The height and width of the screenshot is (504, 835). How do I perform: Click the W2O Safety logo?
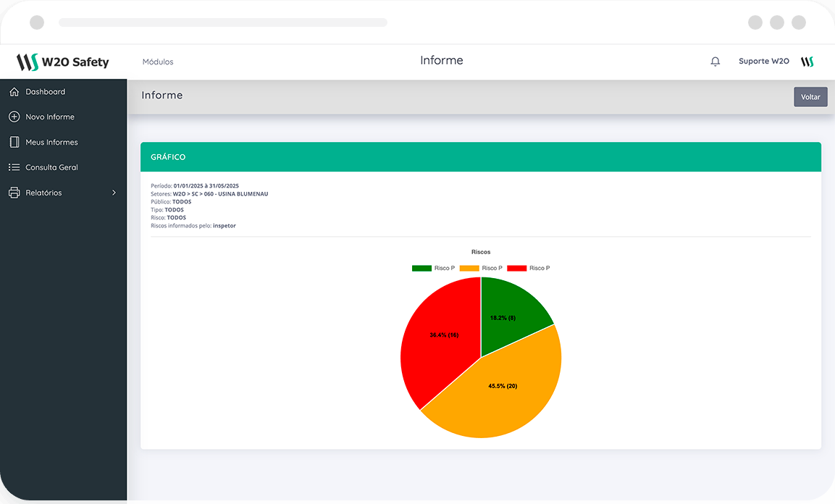click(63, 62)
